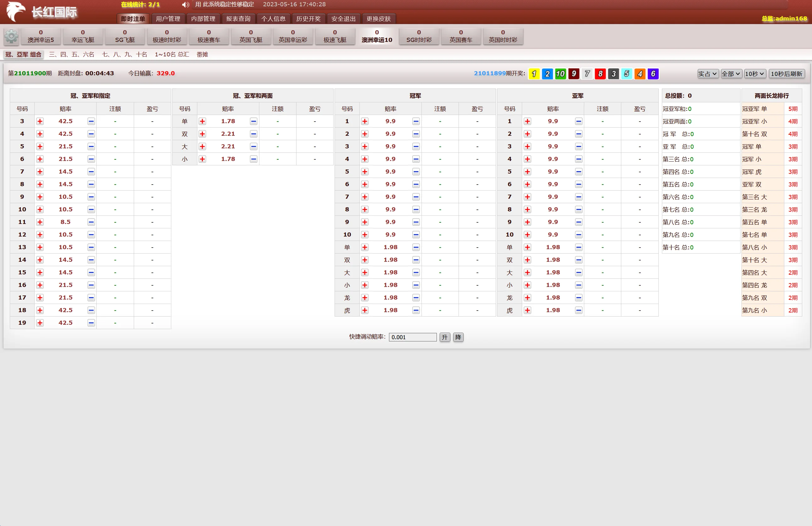Open the 全部 filter dropdown
Viewport: 812px width, 526px height.
pos(731,74)
